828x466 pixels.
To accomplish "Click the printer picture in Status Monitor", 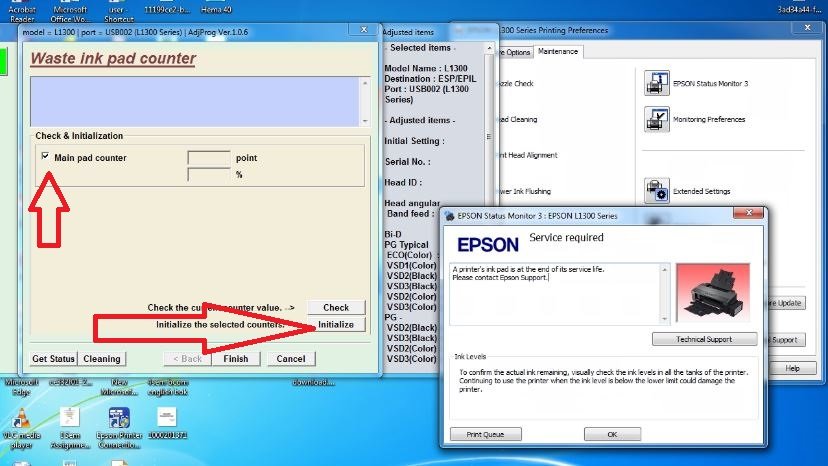I will [712, 292].
